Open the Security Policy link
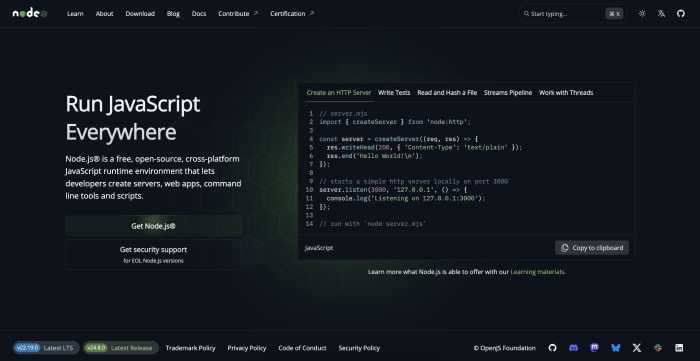 pyautogui.click(x=359, y=348)
